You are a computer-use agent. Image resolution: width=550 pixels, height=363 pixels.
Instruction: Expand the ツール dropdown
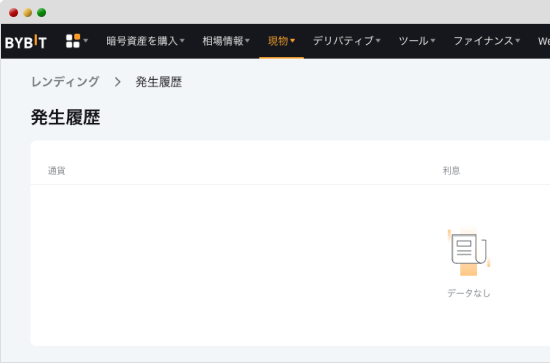pos(417,41)
